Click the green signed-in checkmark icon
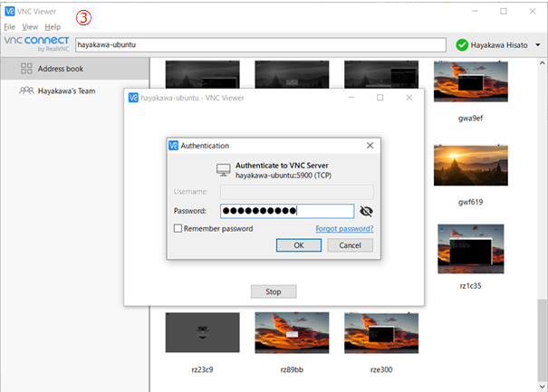Viewport: 548px width, 392px height. (462, 44)
